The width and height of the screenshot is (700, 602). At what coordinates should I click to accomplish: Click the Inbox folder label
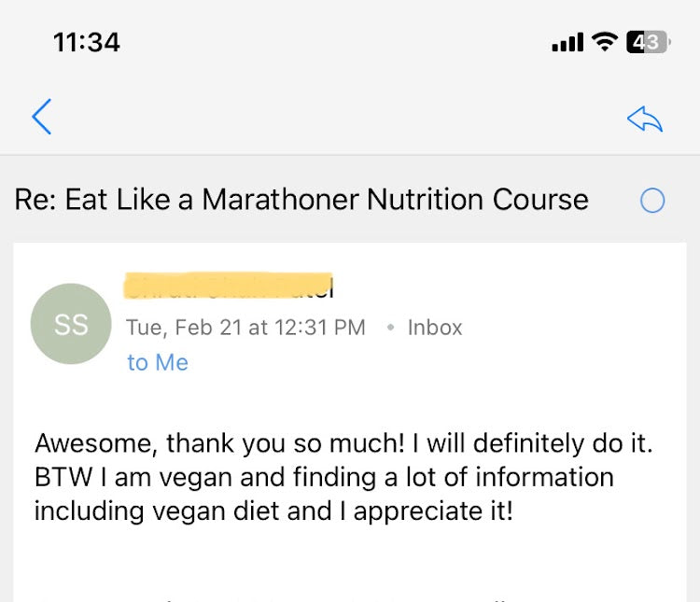tap(435, 328)
